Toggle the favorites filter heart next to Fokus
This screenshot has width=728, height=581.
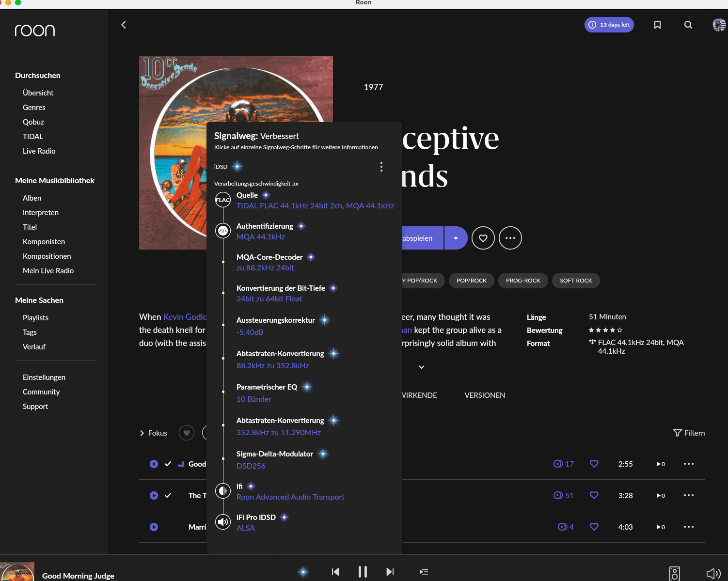tap(187, 433)
